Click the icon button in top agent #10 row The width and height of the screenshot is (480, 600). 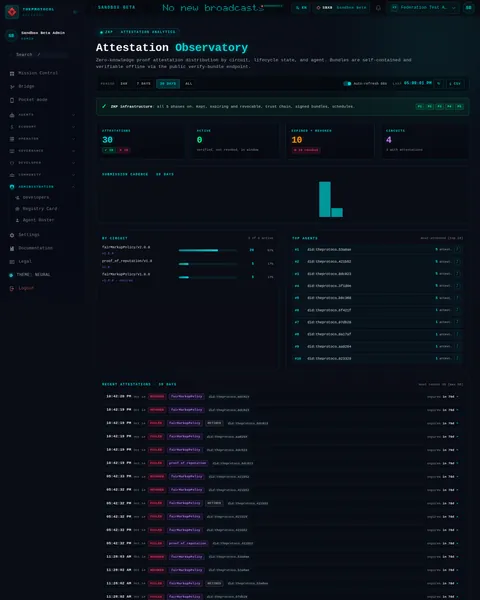(457, 359)
